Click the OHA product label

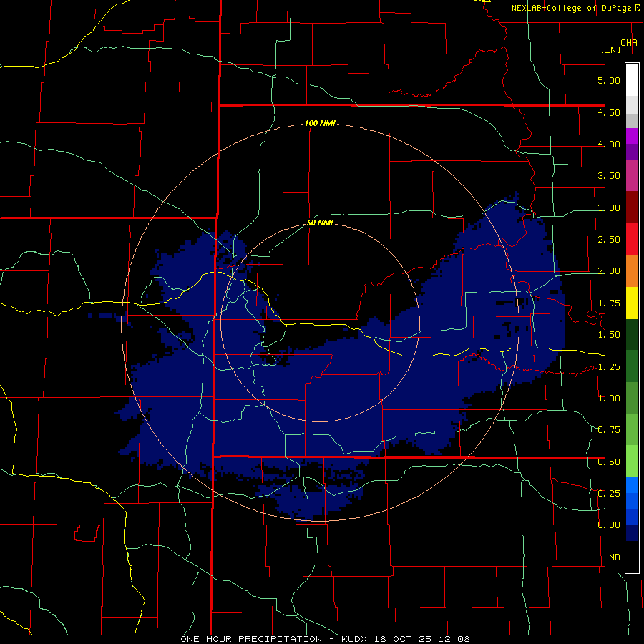click(629, 43)
